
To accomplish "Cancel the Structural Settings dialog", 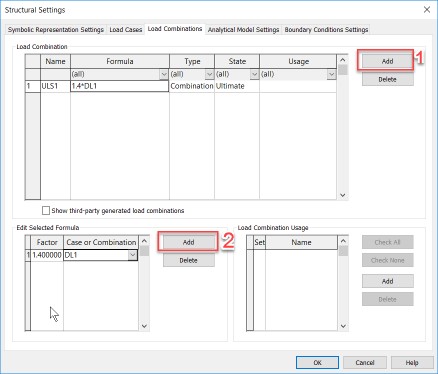I will coord(365,362).
